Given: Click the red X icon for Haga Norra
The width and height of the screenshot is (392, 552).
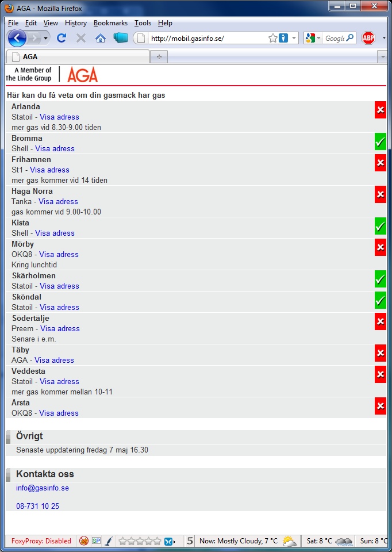Looking at the screenshot, I should (x=381, y=194).
